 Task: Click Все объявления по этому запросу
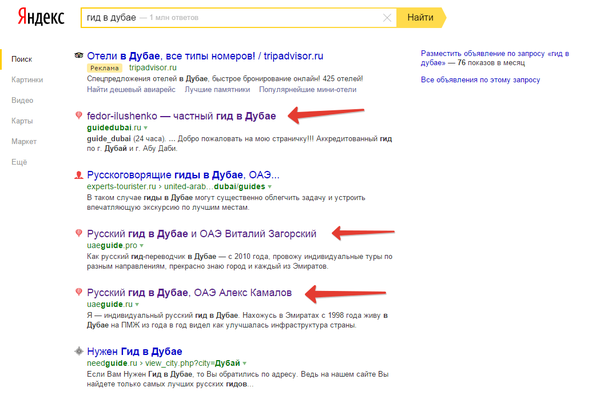pyautogui.click(x=480, y=80)
